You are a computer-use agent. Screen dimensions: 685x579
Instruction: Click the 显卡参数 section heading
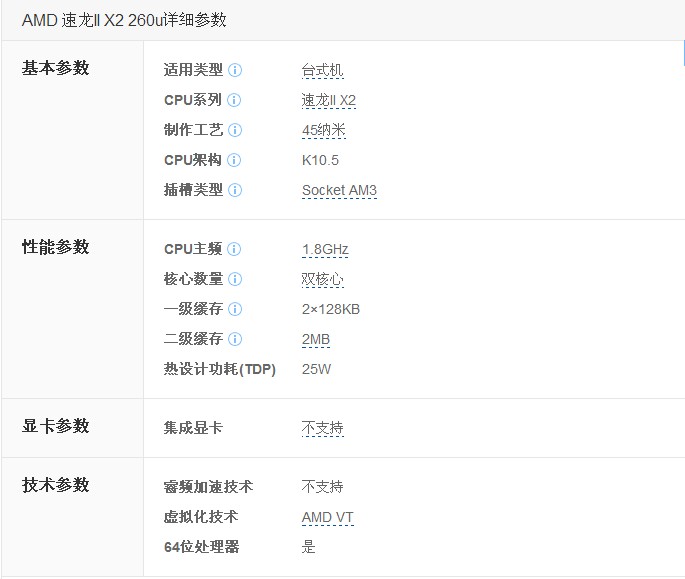tap(55, 426)
